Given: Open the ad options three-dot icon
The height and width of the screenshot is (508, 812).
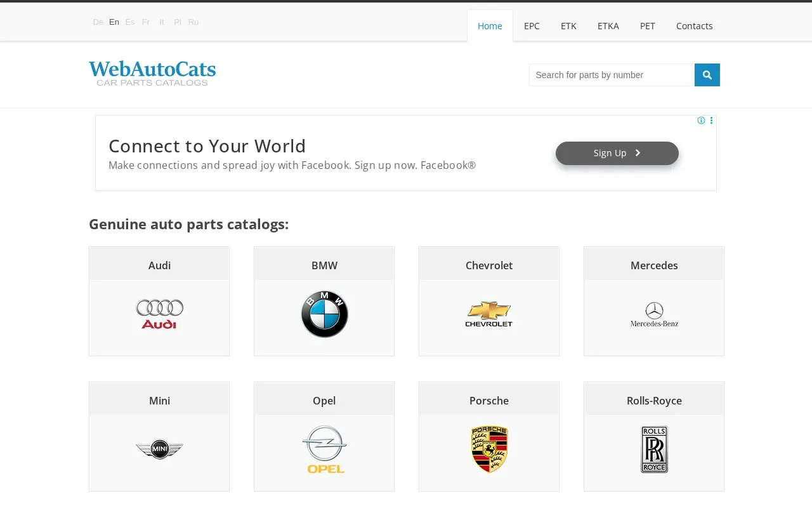Looking at the screenshot, I should 711,121.
